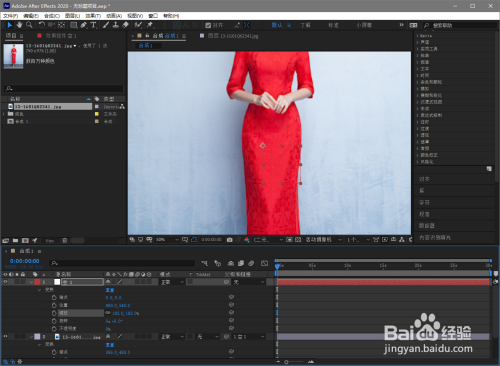Click the project panel search field
Viewport: 500px width, 366px height.
pyautogui.click(x=63, y=88)
